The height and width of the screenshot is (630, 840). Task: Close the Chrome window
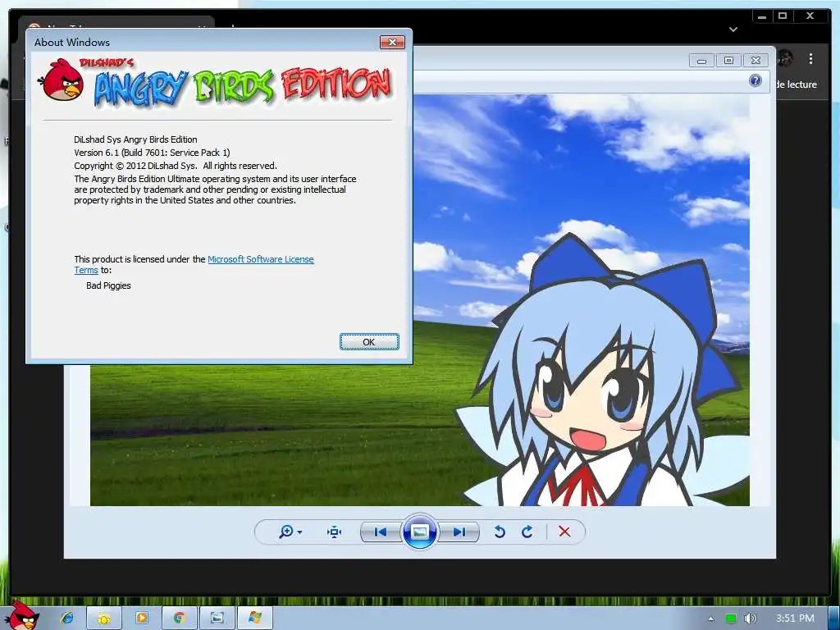click(x=810, y=16)
